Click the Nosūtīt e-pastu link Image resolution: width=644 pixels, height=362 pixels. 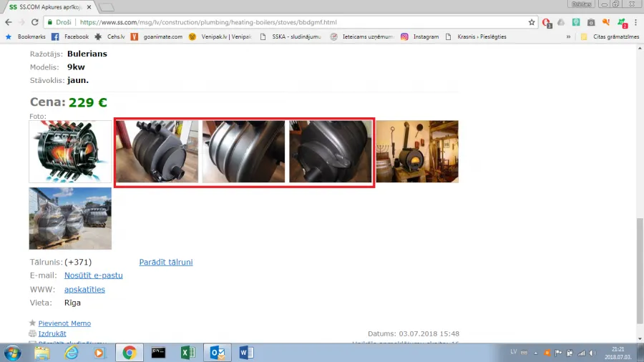coord(93,275)
